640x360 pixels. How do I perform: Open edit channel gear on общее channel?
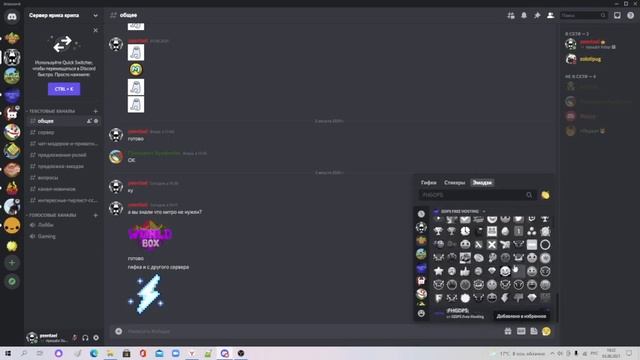96,121
